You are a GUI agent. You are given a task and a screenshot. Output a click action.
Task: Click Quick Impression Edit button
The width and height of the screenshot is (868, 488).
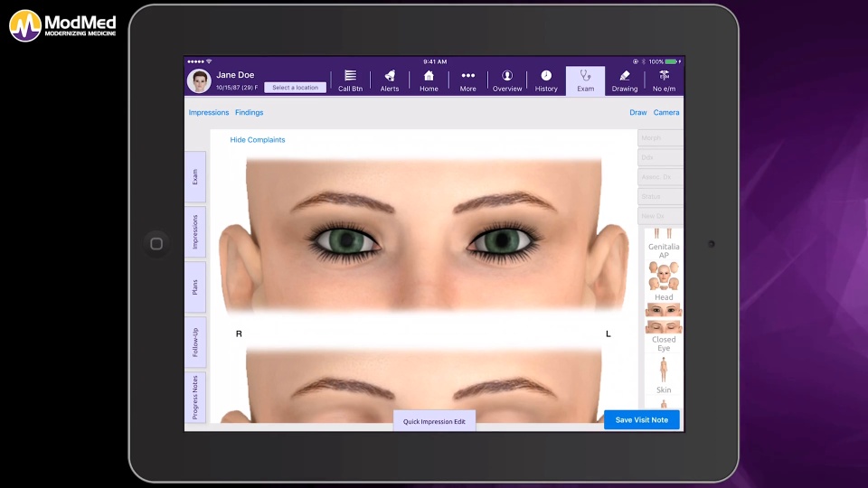point(434,421)
